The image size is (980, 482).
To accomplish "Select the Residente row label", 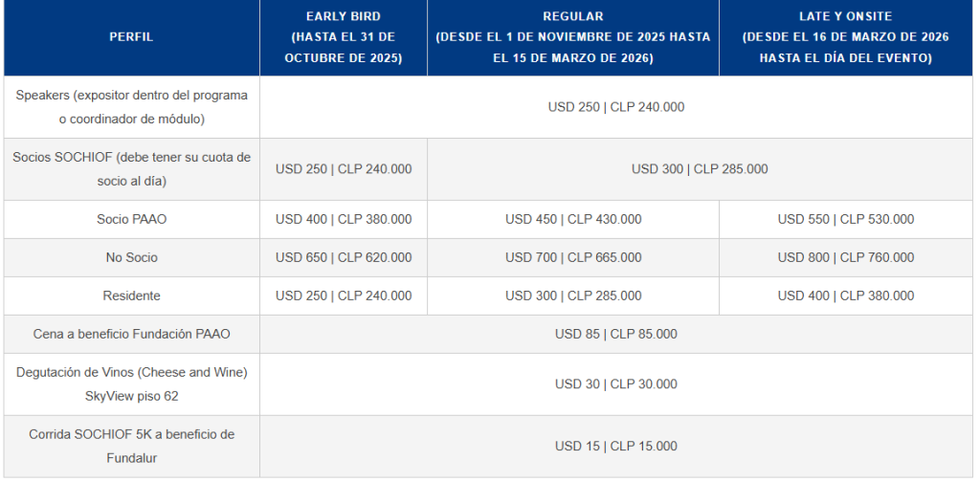I will coord(132,296).
